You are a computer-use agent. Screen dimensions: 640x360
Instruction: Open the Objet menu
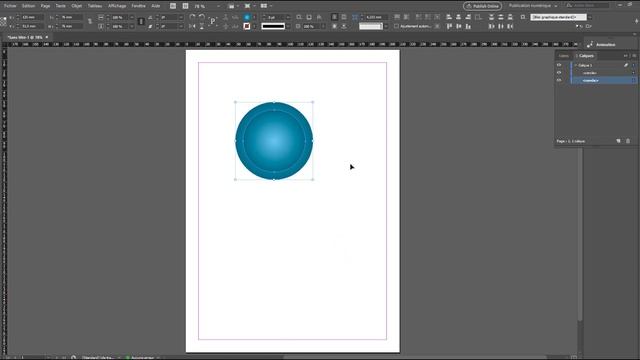[x=76, y=6]
